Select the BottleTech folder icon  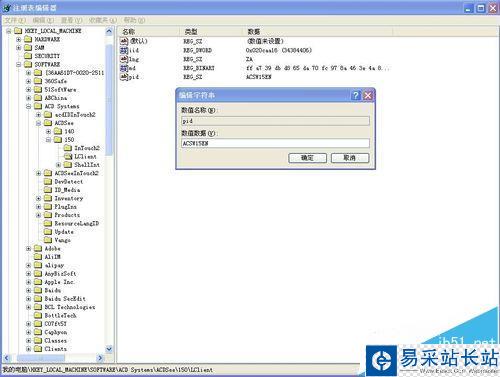point(38,315)
